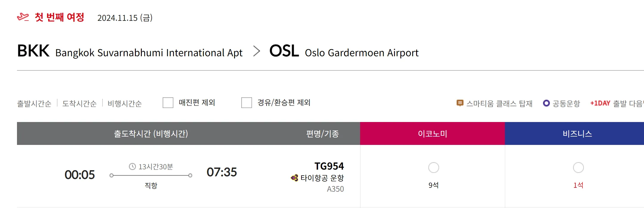Click the 편명/기종 column header
The height and width of the screenshot is (208, 644).
[323, 134]
